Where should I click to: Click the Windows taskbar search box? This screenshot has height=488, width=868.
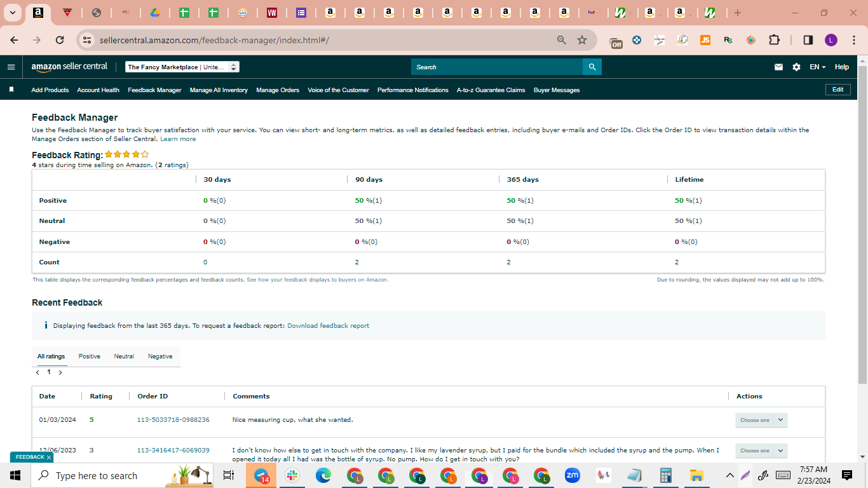click(x=122, y=475)
